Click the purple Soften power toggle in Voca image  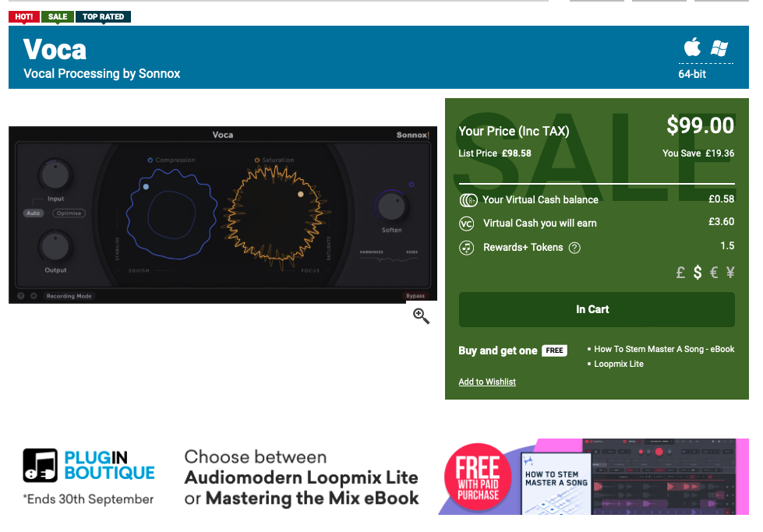(412, 185)
